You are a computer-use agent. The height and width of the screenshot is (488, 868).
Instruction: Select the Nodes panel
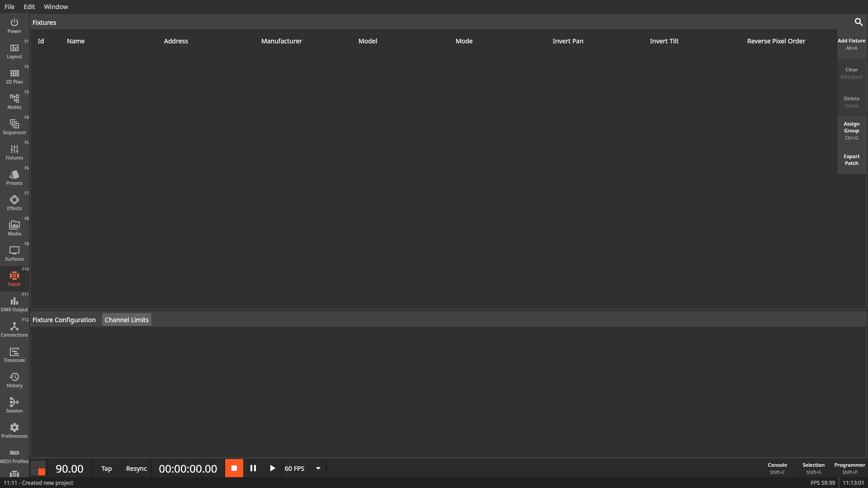click(14, 101)
